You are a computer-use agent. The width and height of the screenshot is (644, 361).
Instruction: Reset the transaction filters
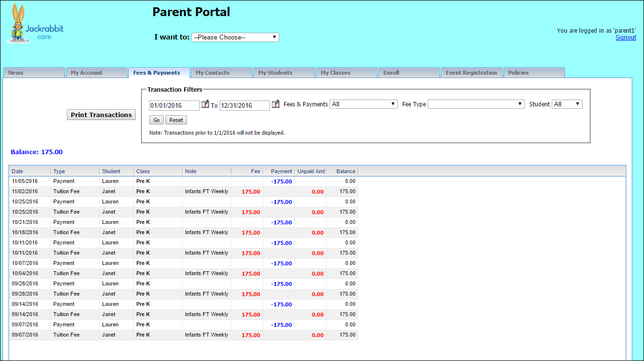point(176,120)
